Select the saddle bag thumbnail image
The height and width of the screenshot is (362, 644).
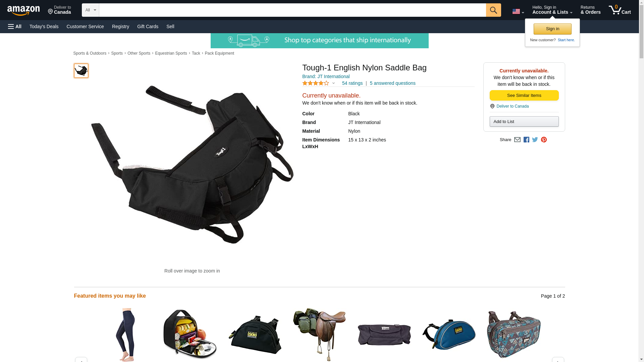(81, 71)
